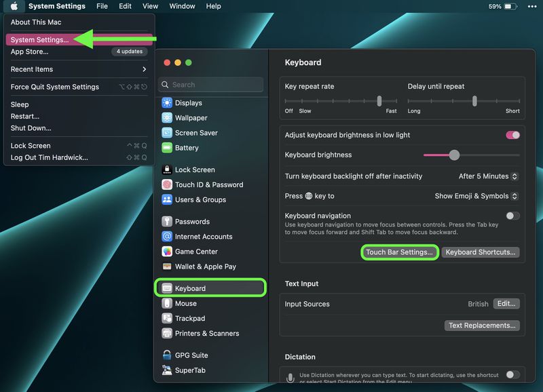Click the settings Search field
The image size is (543, 392).
point(210,85)
